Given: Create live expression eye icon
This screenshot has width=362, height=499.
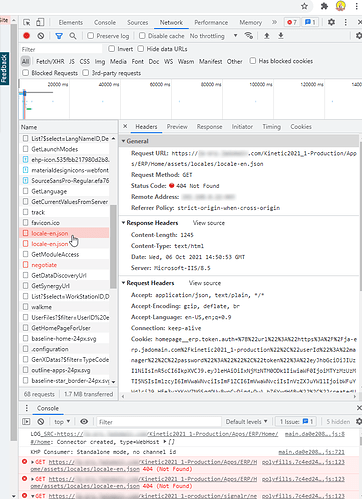Looking at the screenshot, I should tap(84, 422).
